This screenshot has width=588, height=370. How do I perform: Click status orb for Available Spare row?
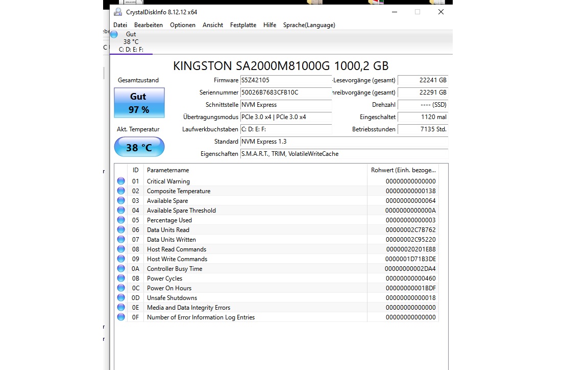[x=121, y=201]
